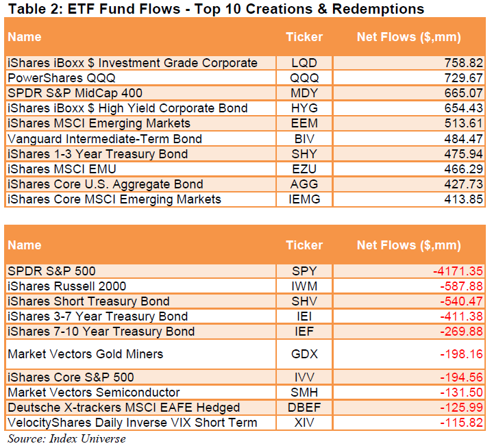Screen dimensions: 492x448
Task: Click the 513.61 net flows value
Action: pos(465,123)
